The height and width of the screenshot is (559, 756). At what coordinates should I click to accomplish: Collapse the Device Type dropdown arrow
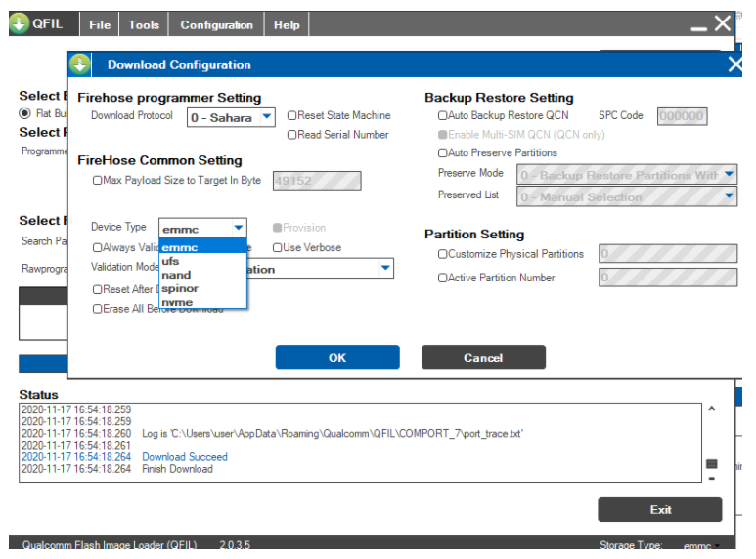coord(239,228)
